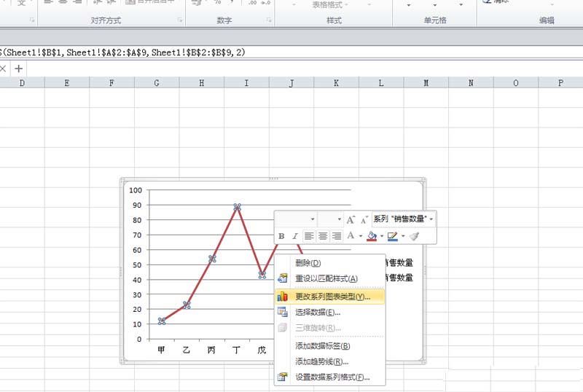Expand the shape outline color dropdown arrow

point(403,236)
